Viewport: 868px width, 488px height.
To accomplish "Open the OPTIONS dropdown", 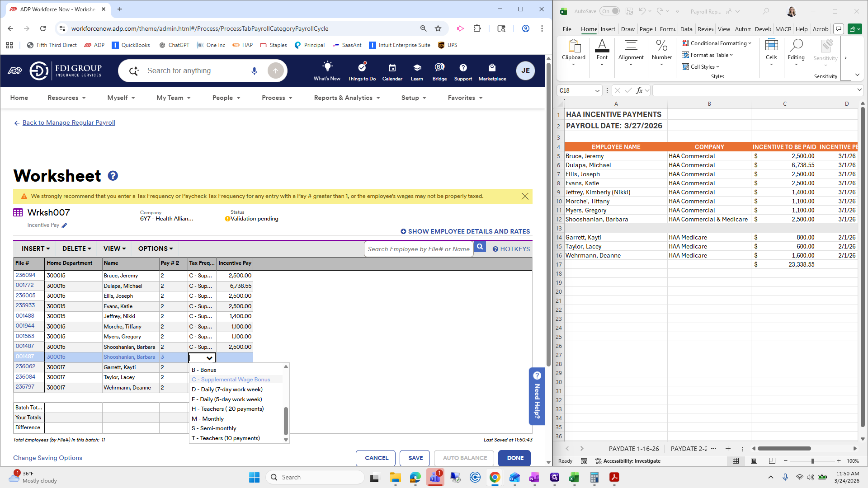I will click(x=155, y=249).
